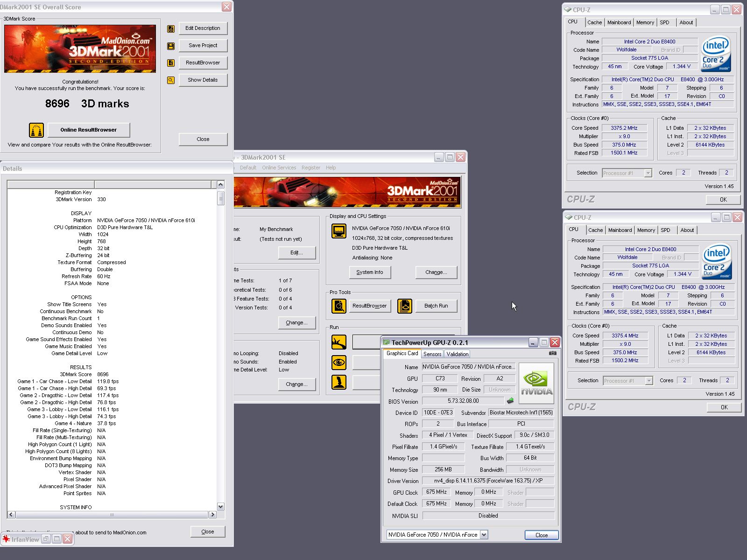Click the 3DMark2001 SE banner in score window
Screen dimensions: 747x560
point(80,49)
